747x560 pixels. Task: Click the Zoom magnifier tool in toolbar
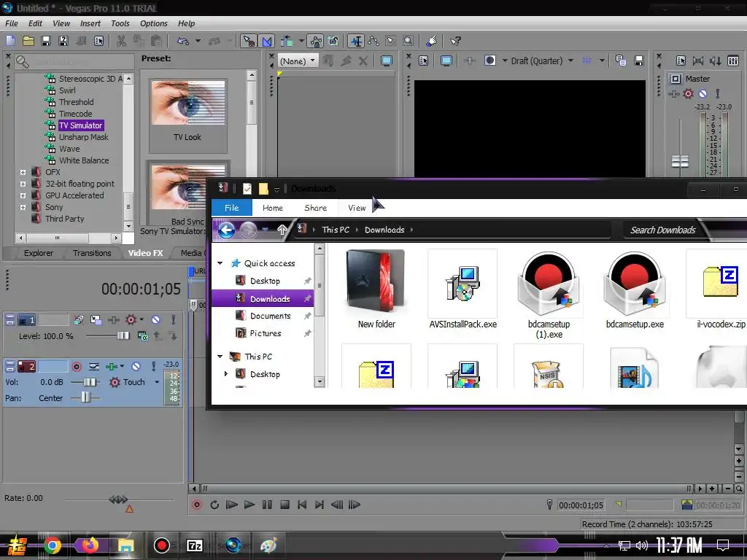tap(409, 41)
